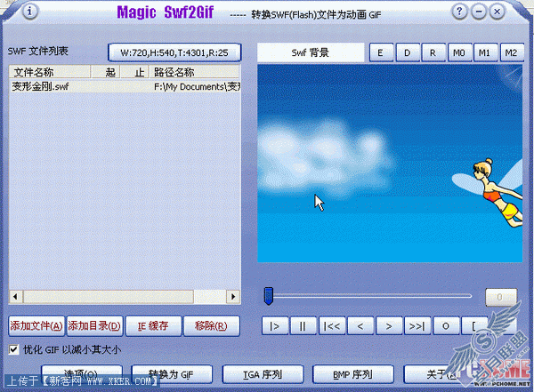Click the 止 column header

pyautogui.click(x=135, y=72)
